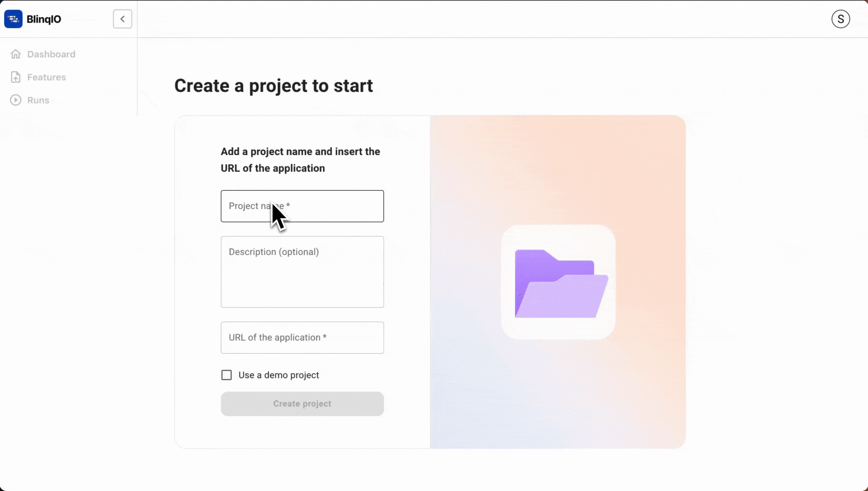The width and height of the screenshot is (868, 491).
Task: Open the user profile avatar S
Action: (840, 19)
